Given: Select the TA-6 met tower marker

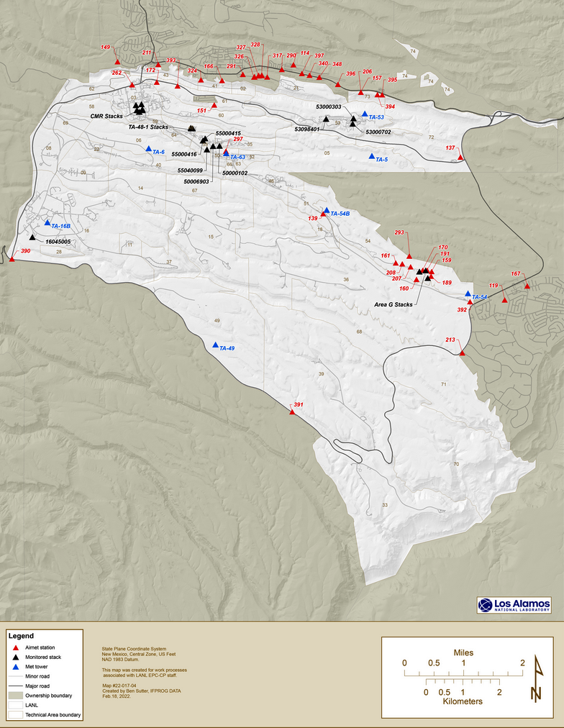Looking at the screenshot, I should click(x=148, y=150).
